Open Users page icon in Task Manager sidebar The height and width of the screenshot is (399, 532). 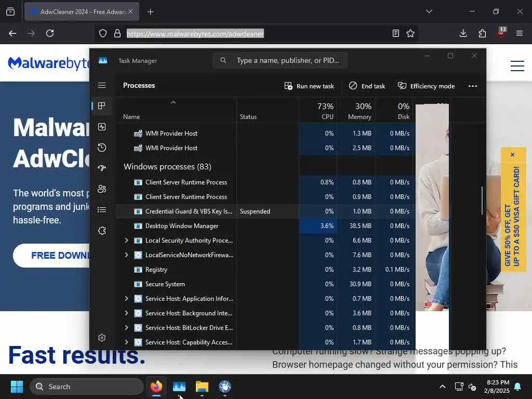[102, 189]
